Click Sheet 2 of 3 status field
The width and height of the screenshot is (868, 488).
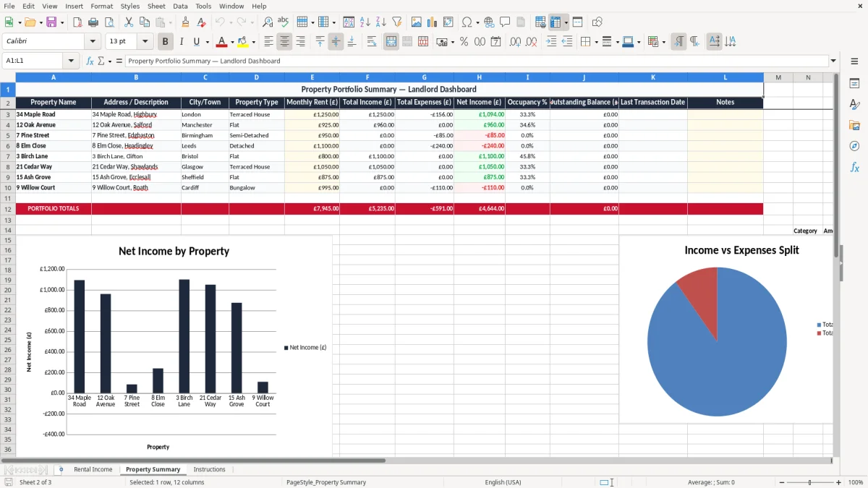pyautogui.click(x=35, y=482)
